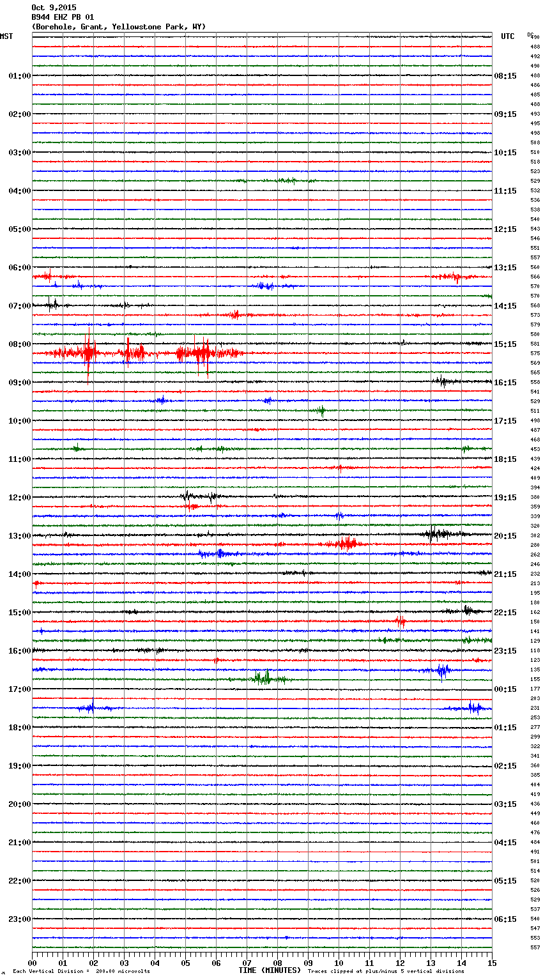This screenshot has width=543, height=980.
Task: Click minute 05 on the bottom axis
Action: 185,963
